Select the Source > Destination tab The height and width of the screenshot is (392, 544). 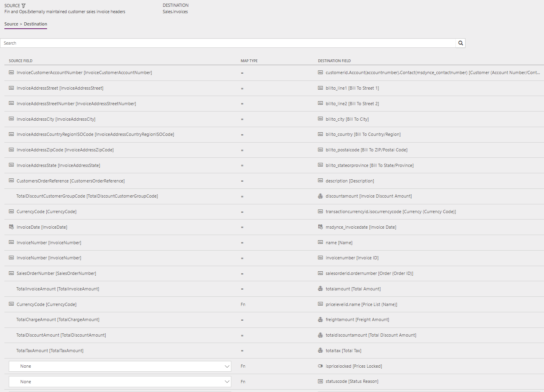pyautogui.click(x=26, y=24)
